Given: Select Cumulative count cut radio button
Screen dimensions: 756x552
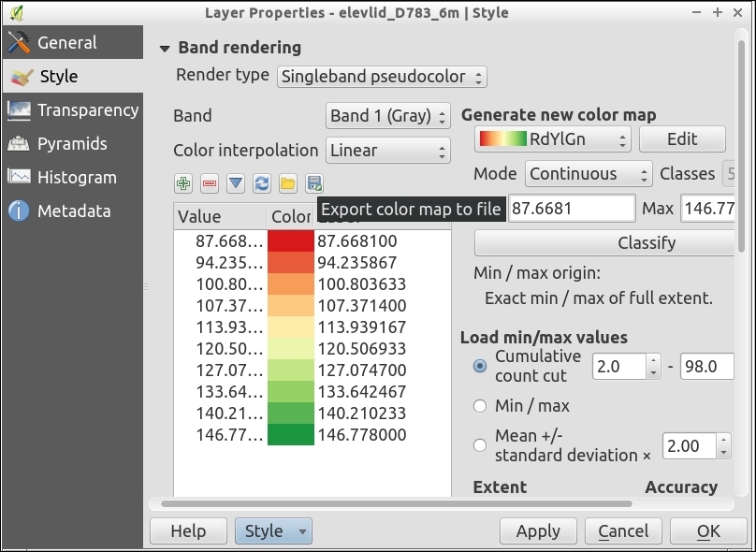Looking at the screenshot, I should point(480,366).
